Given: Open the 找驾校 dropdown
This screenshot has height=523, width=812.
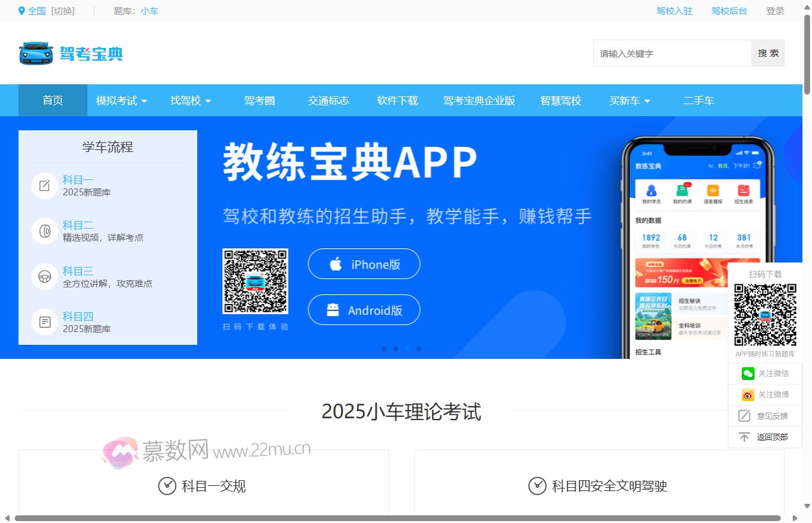Looking at the screenshot, I should point(190,100).
